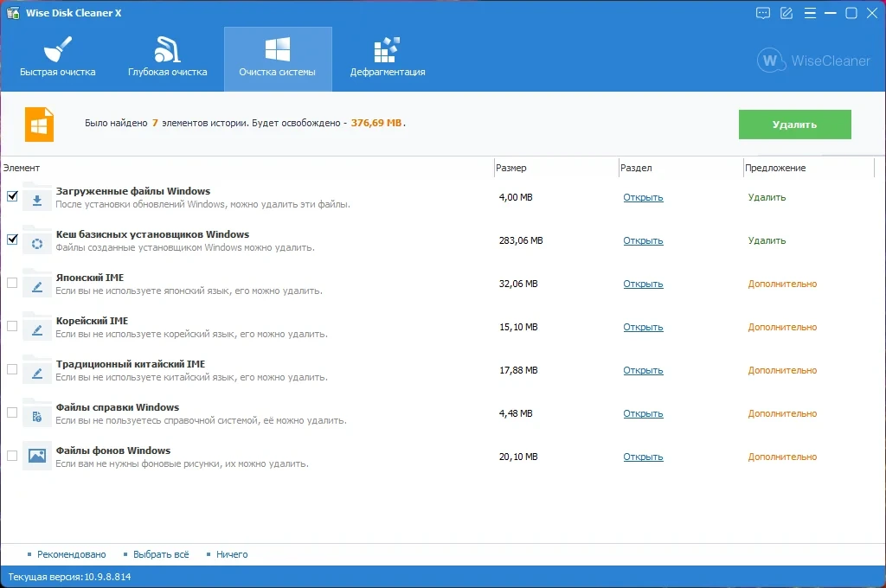Image resolution: width=886 pixels, height=588 pixels.
Task: Click the green Удалить button
Action: 794,125
